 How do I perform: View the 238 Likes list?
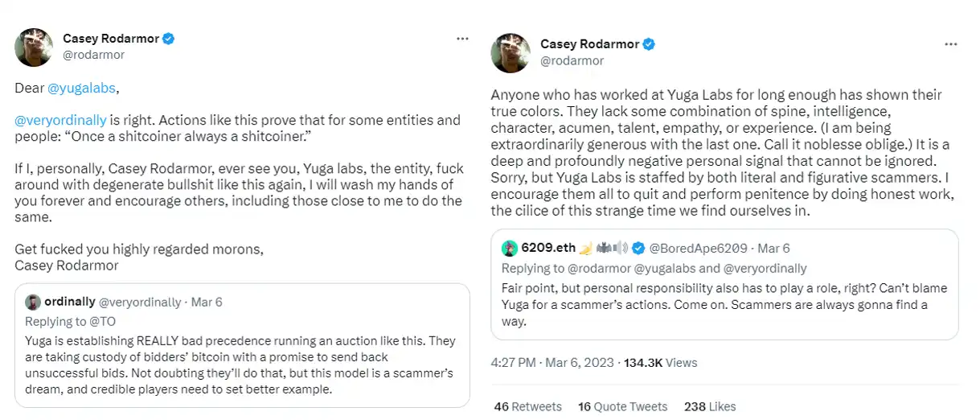point(710,406)
